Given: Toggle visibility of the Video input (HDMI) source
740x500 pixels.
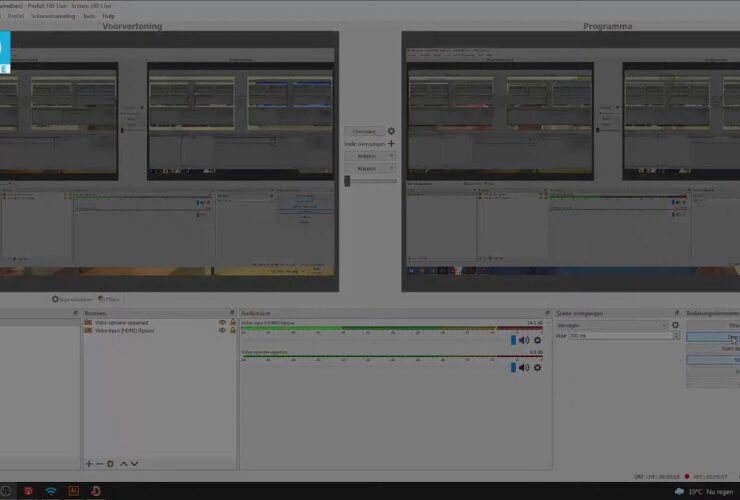Looking at the screenshot, I should pyautogui.click(x=222, y=330).
